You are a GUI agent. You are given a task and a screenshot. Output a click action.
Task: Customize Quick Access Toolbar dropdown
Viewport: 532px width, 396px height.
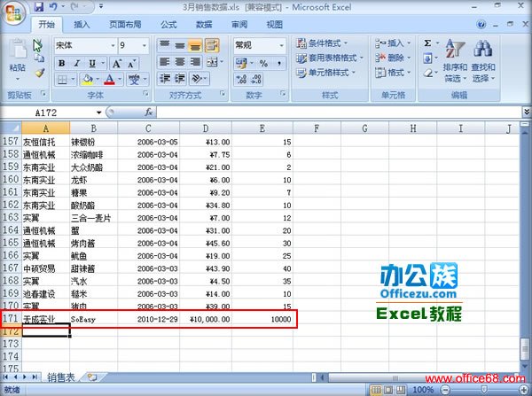pyautogui.click(x=101, y=6)
